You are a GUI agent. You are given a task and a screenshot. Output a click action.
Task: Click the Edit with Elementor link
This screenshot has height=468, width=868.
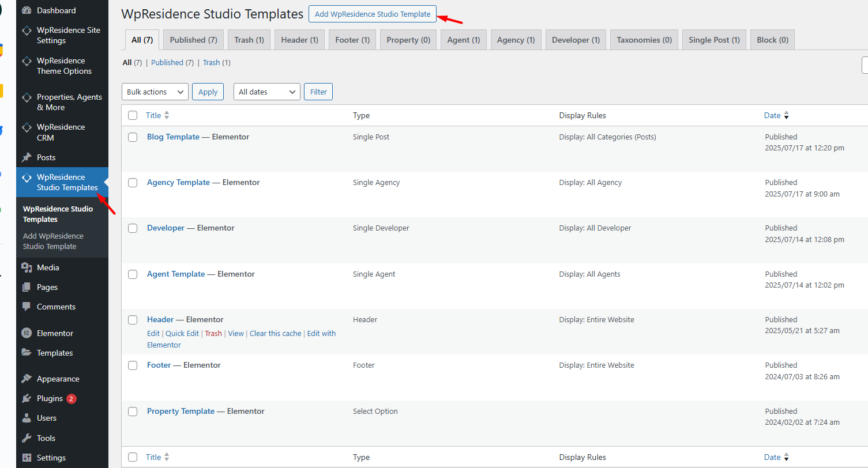tap(321, 334)
